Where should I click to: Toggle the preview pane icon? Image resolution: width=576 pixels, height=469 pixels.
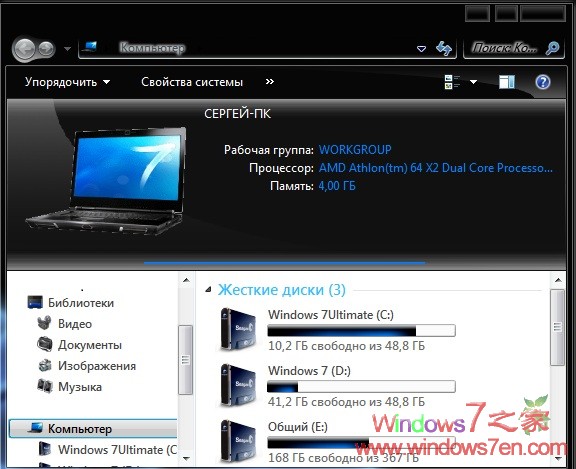(507, 82)
